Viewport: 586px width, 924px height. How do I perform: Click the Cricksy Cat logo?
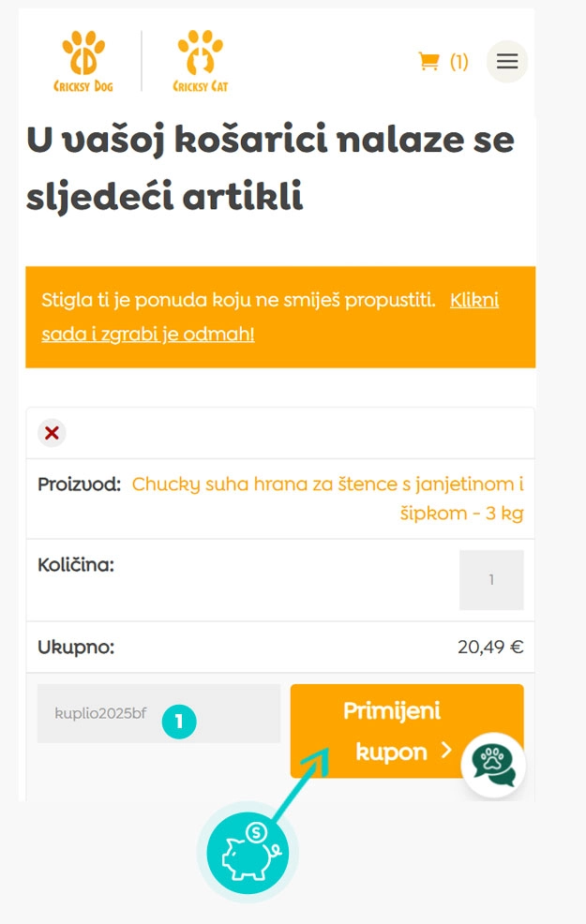pos(201,62)
